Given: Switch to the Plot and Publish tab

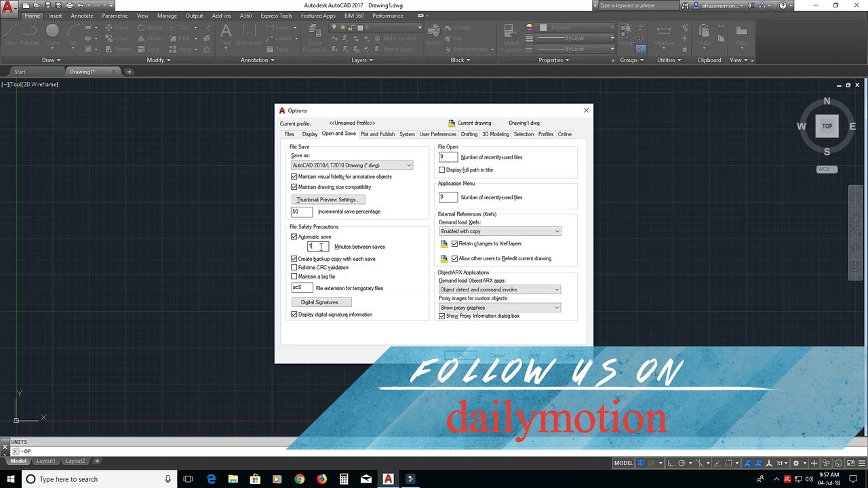Looking at the screenshot, I should pyautogui.click(x=378, y=134).
